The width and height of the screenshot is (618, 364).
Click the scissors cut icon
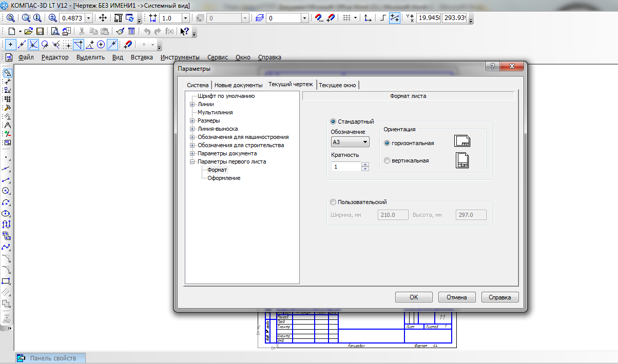[82, 31]
